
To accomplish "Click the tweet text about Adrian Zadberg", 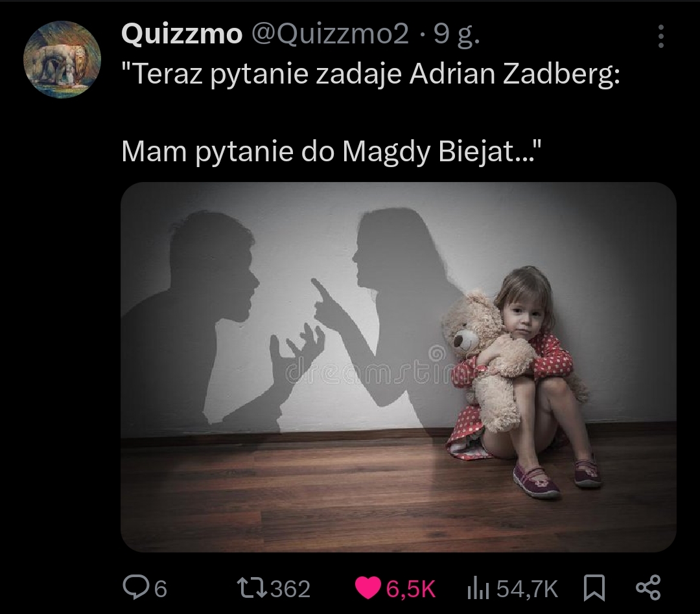I will click(371, 74).
